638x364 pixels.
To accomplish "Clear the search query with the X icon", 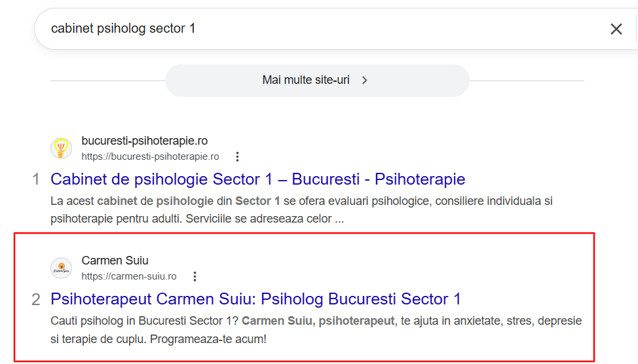I will 616,29.
